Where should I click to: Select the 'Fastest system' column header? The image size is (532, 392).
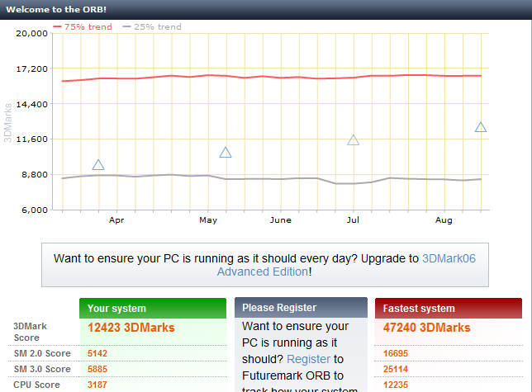click(x=449, y=309)
